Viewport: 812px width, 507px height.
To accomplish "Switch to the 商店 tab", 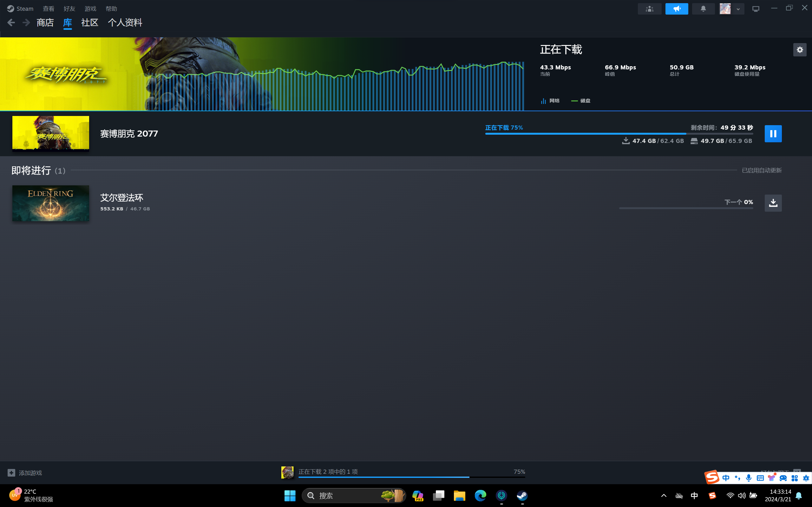I will click(x=45, y=22).
